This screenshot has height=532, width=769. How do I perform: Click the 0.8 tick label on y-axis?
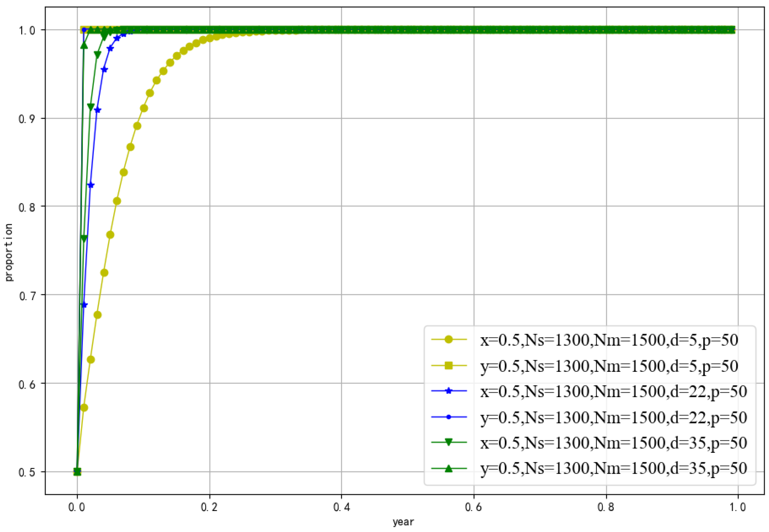tap(27, 207)
